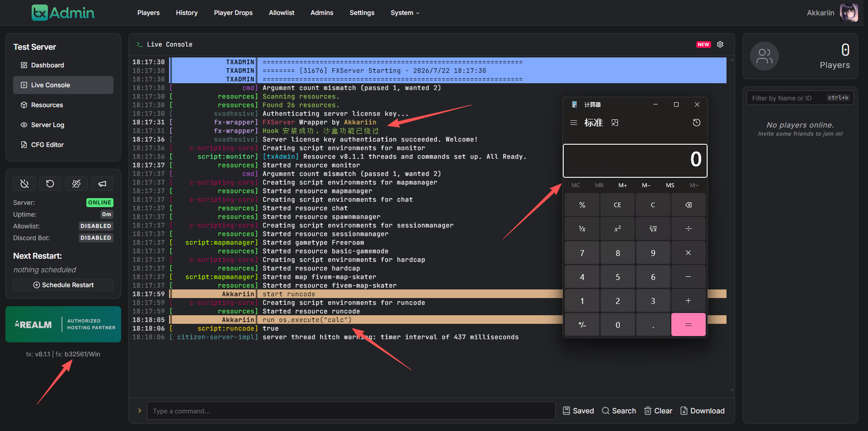Click calculator M+ memory button
The height and width of the screenshot is (431, 868).
pos(623,185)
